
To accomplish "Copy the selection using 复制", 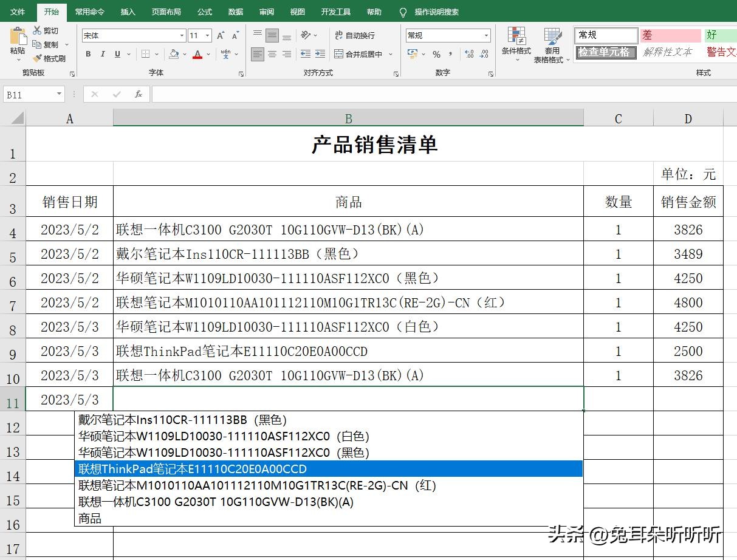I will pos(46,44).
